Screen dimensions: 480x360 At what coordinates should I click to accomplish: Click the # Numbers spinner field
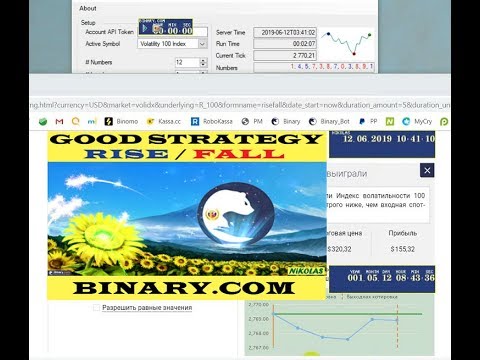191,62
